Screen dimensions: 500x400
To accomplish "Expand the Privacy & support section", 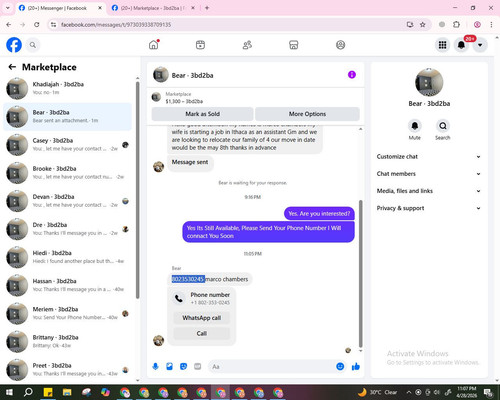I will pos(429,208).
